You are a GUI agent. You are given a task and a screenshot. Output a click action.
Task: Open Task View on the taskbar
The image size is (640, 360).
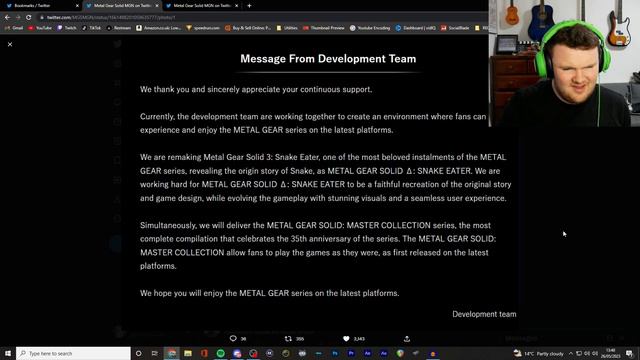coord(155,353)
